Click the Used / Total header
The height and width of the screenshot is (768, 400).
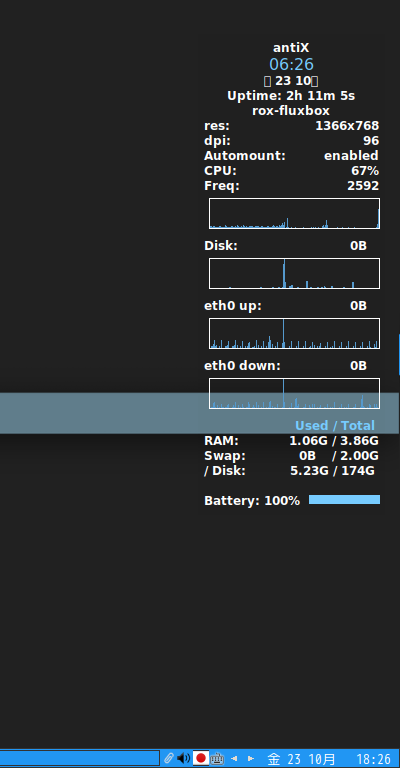[x=335, y=426]
